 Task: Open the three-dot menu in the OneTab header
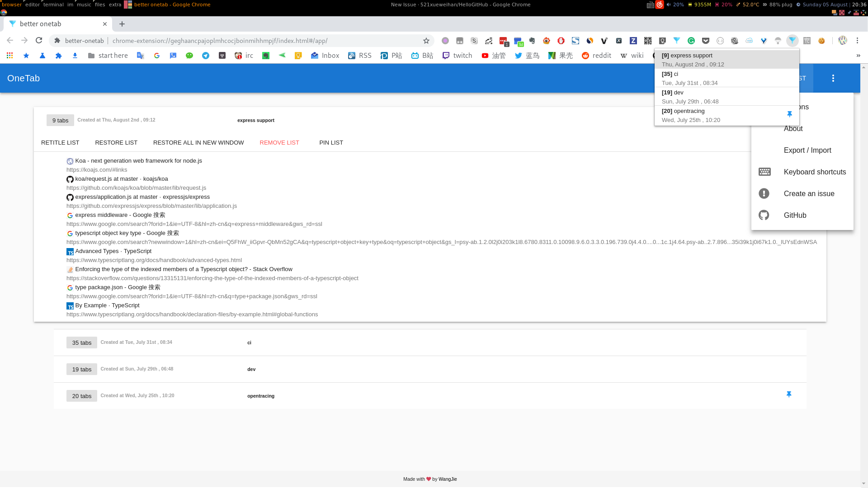pyautogui.click(x=833, y=78)
